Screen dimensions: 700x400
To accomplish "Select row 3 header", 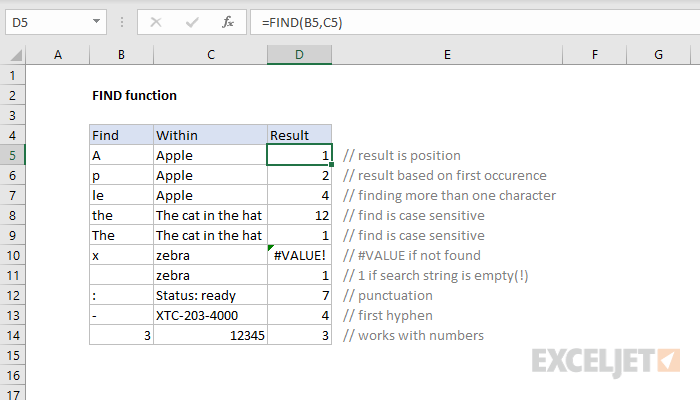I will [12, 116].
